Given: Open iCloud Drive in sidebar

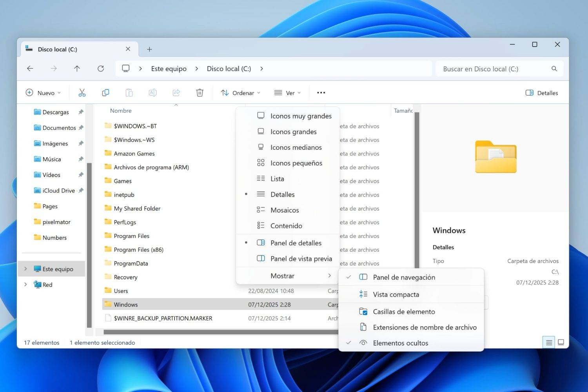Looking at the screenshot, I should [x=54, y=191].
